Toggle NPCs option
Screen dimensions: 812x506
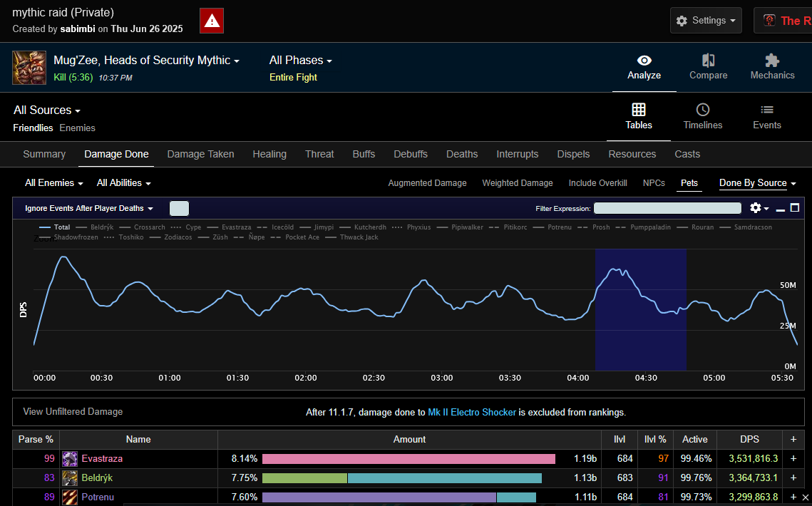654,183
